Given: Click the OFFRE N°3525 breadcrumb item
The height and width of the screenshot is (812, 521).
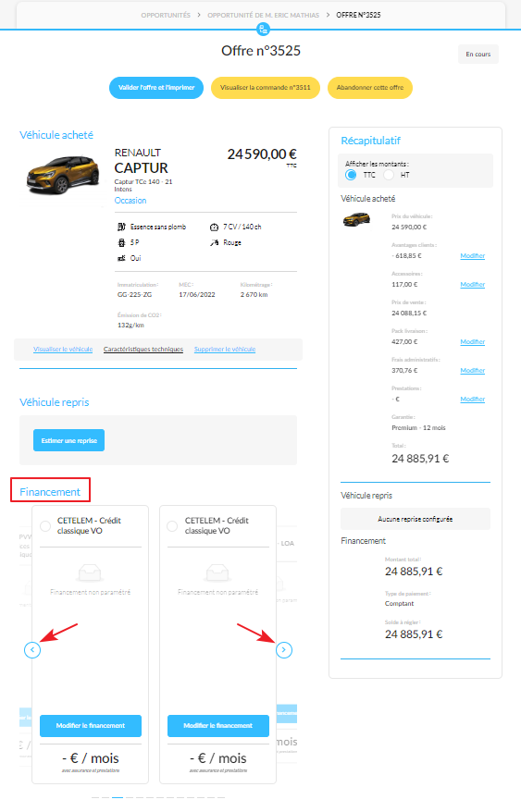Looking at the screenshot, I should (x=358, y=15).
